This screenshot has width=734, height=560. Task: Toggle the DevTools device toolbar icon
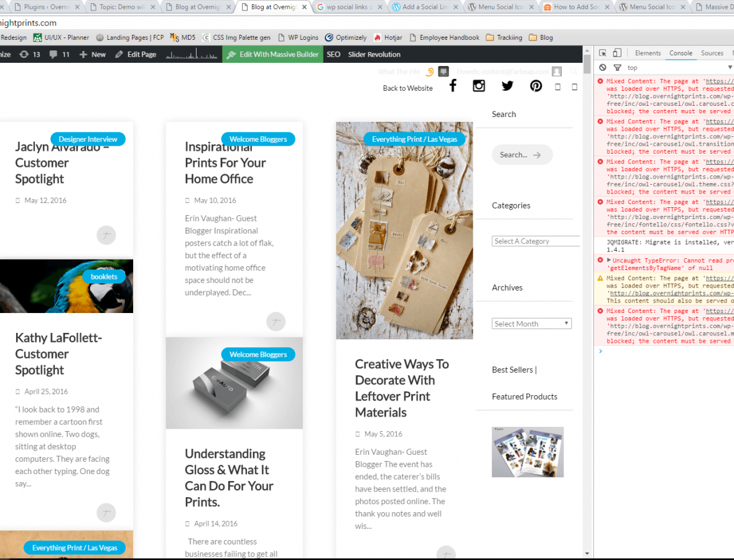coord(617,54)
